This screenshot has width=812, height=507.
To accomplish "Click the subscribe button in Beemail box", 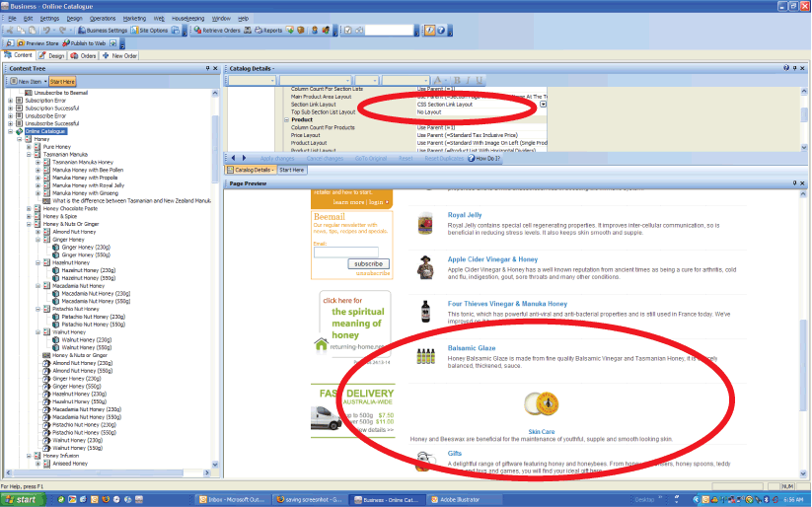I will (368, 263).
